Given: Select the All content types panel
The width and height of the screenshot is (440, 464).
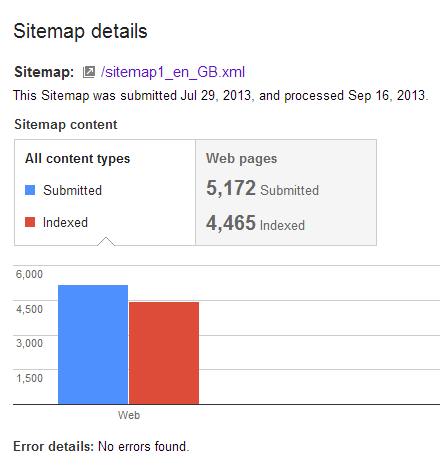Looking at the screenshot, I should pyautogui.click(x=105, y=192).
